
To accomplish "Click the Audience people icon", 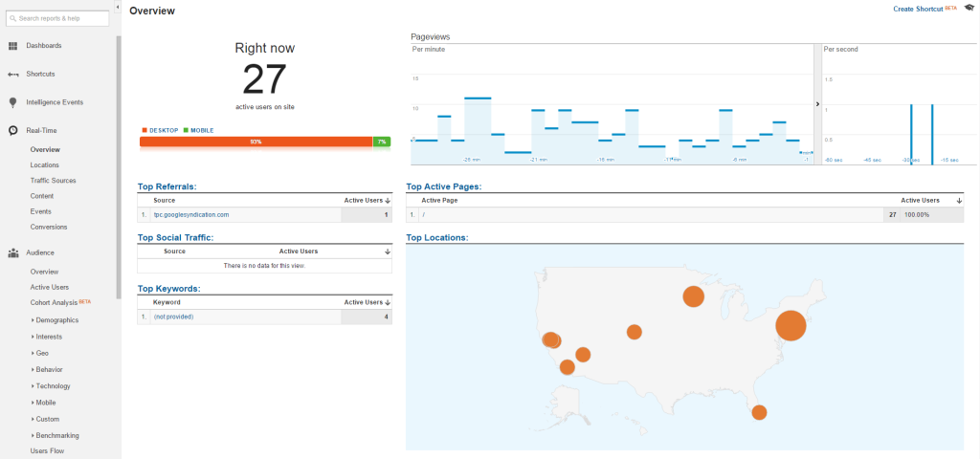I will (12, 252).
